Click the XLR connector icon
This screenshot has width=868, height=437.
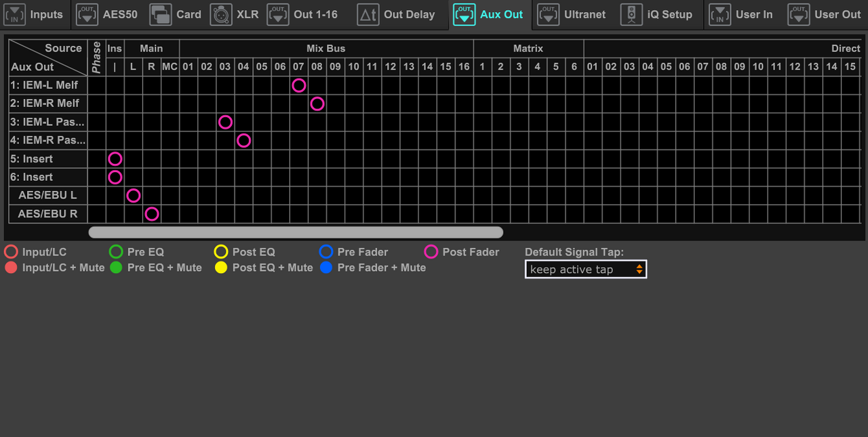[x=220, y=14]
